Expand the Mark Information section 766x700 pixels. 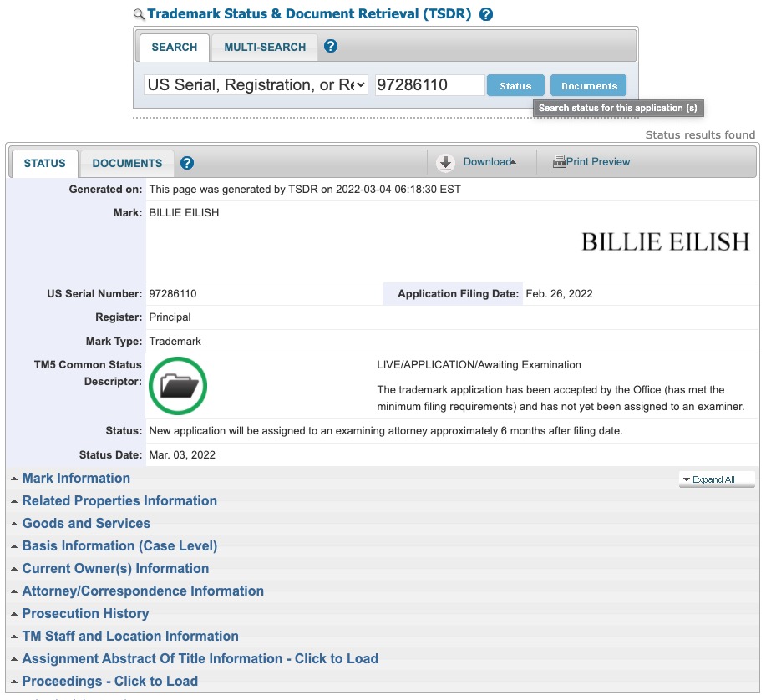pos(76,478)
